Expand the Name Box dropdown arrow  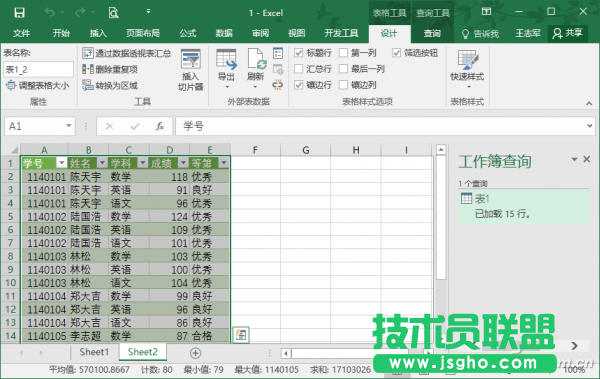pyautogui.click(x=68, y=126)
